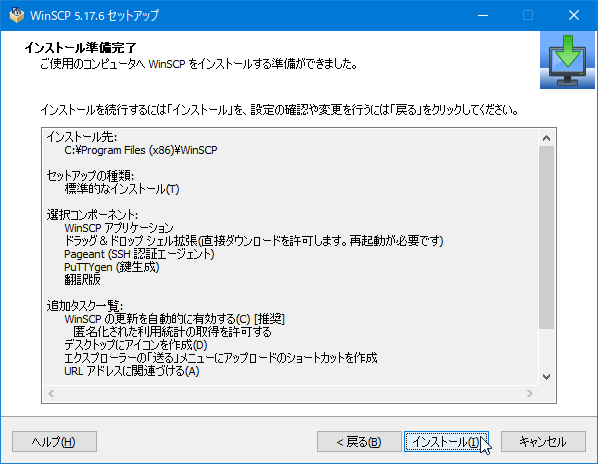Click the scroll up arrow of summary box
598x464 pixels.
pyautogui.click(x=547, y=138)
